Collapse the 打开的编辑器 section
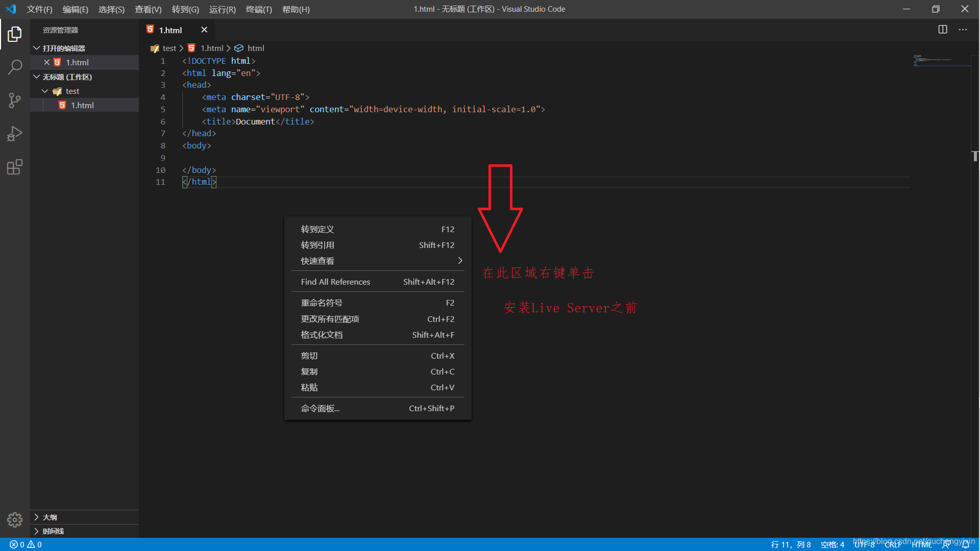 84,48
